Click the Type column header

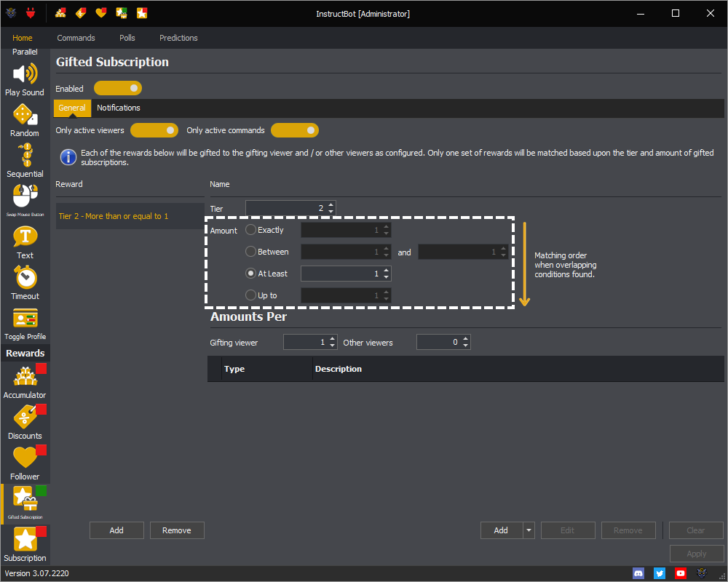point(267,369)
